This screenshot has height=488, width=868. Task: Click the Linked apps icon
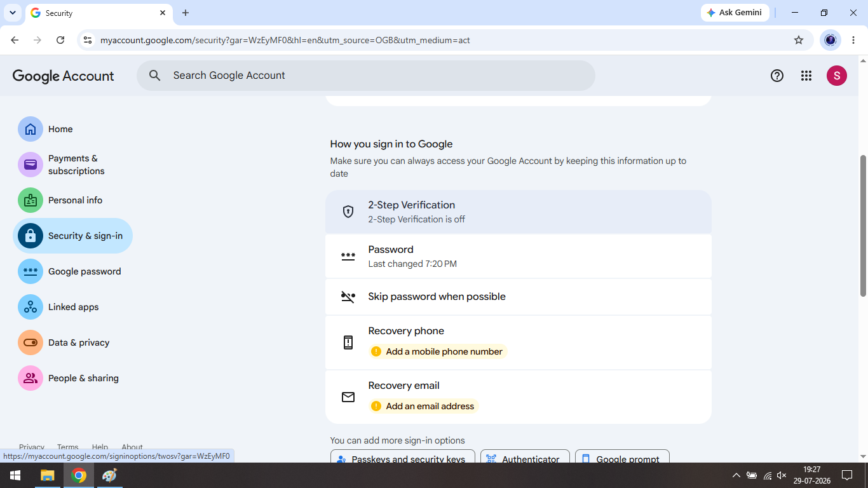click(x=31, y=307)
